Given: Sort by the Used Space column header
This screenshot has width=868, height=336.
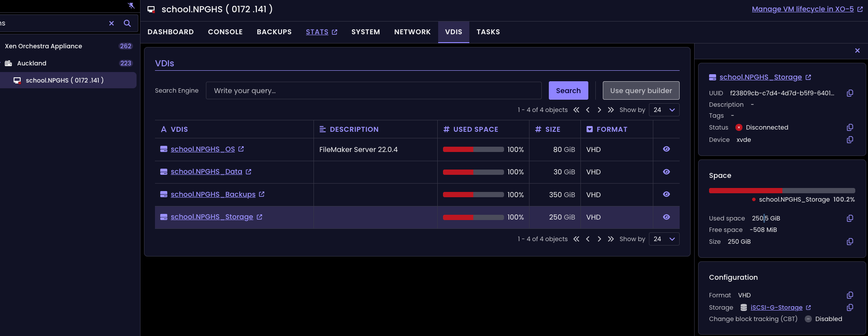Looking at the screenshot, I should (475, 129).
